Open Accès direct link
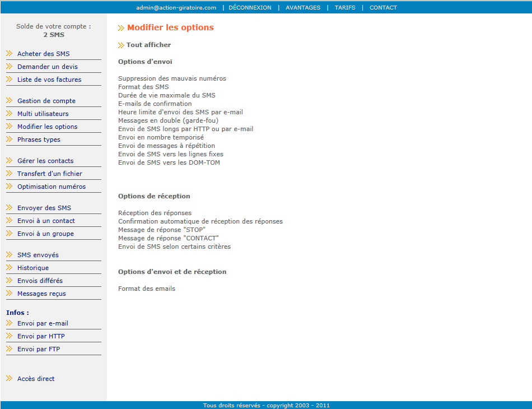 (36, 378)
